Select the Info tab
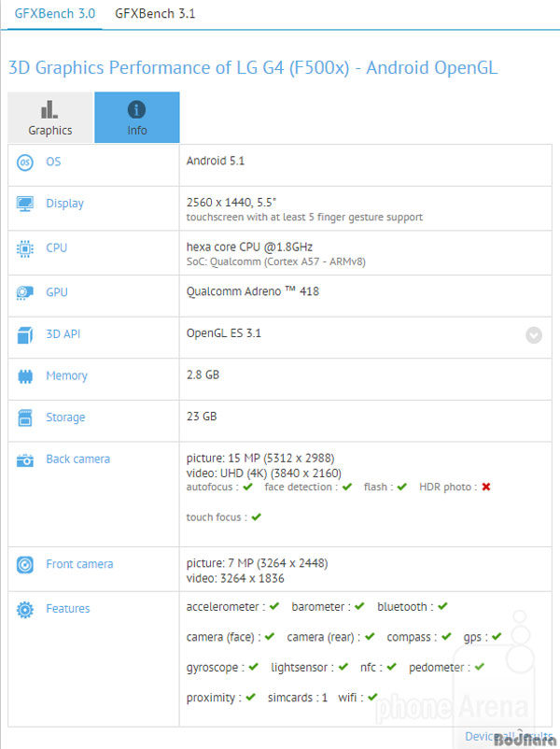This screenshot has height=749, width=560. coord(137,117)
